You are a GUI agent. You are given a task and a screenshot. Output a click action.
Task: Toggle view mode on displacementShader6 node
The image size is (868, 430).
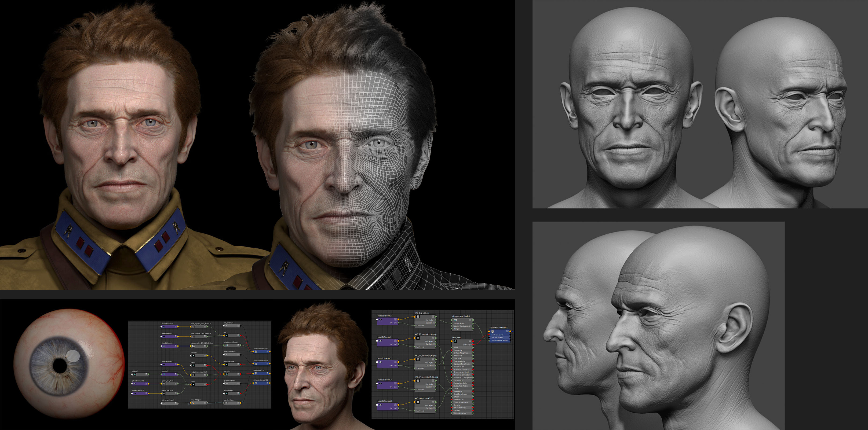click(x=470, y=320)
